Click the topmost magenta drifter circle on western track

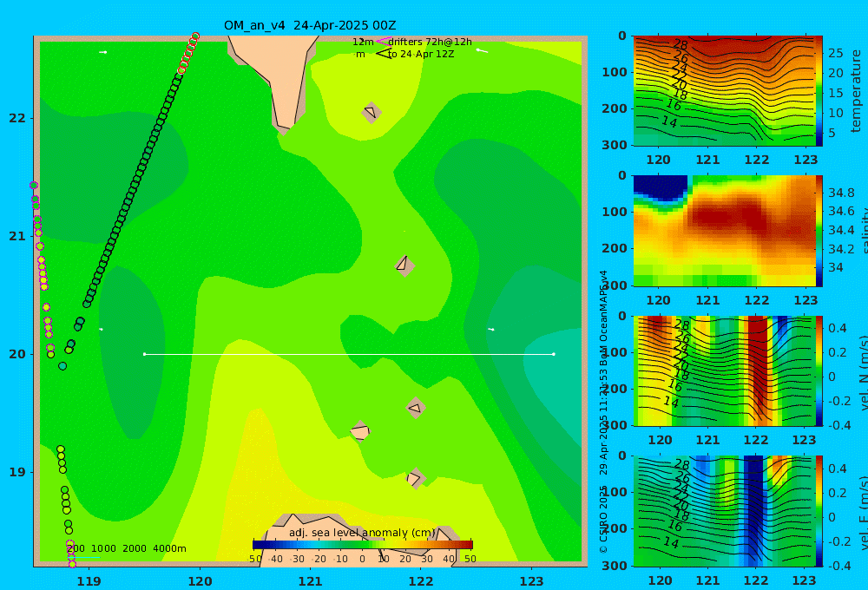click(34, 186)
